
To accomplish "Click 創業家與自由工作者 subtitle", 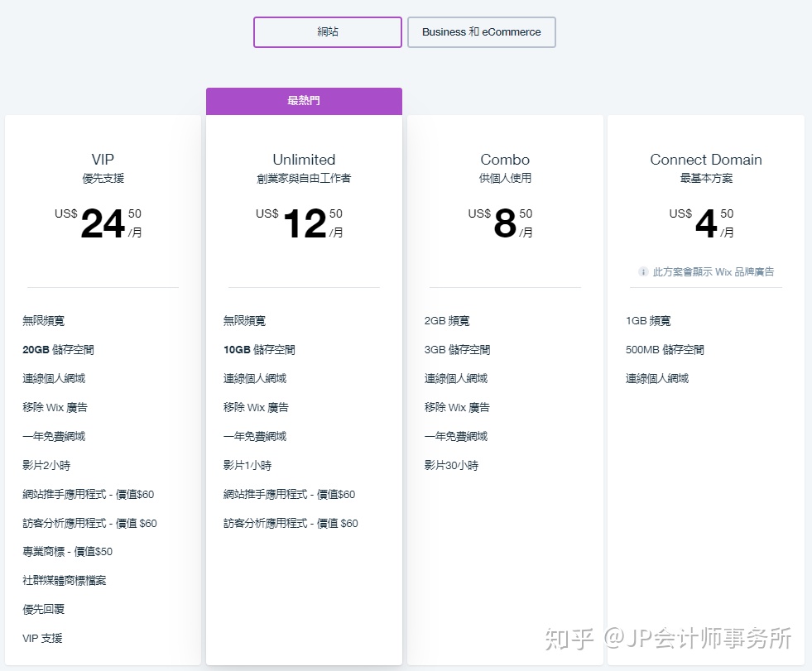I will point(304,178).
